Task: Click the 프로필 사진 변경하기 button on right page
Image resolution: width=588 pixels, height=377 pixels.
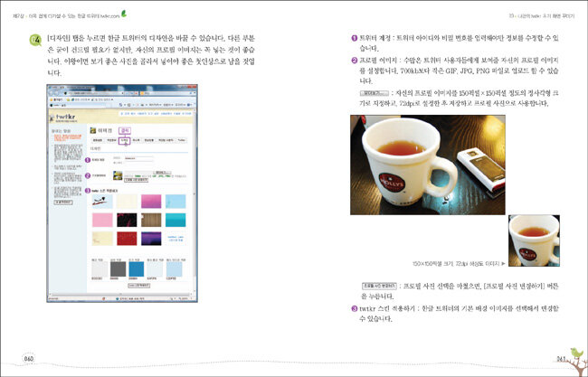Action: 381,284
